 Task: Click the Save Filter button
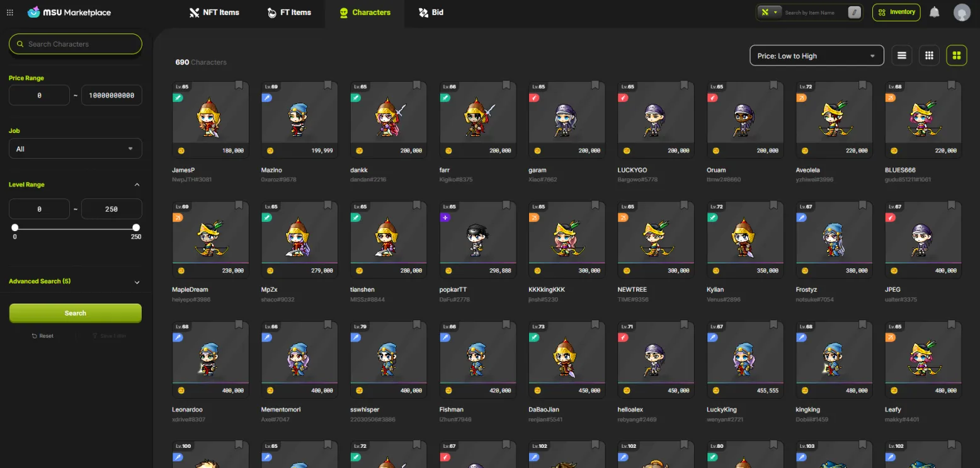(109, 336)
